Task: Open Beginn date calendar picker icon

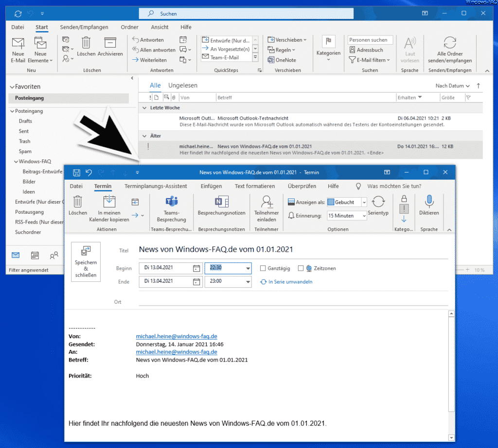Action: [196, 268]
